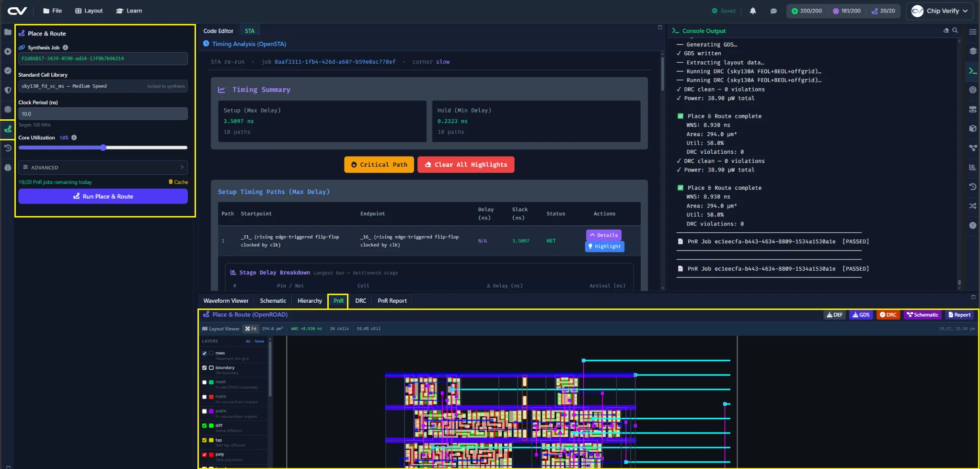Enable the nwell layer checkbox
Screen dimensions: 980x469
click(205, 382)
